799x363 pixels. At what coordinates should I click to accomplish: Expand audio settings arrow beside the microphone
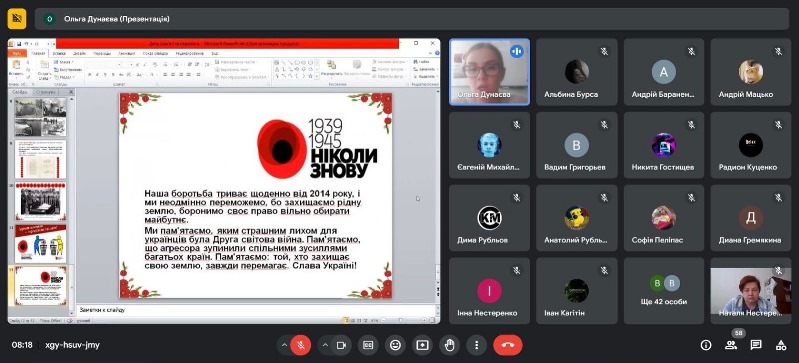(x=284, y=345)
